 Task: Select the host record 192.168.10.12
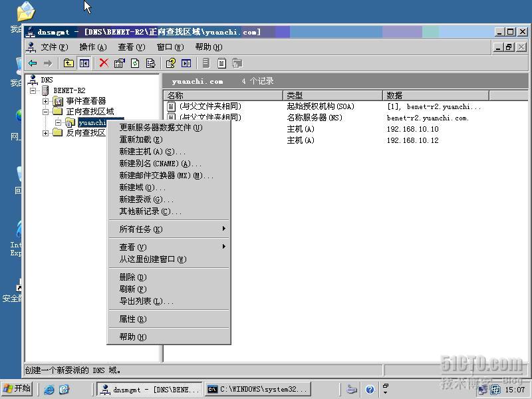(x=378, y=140)
